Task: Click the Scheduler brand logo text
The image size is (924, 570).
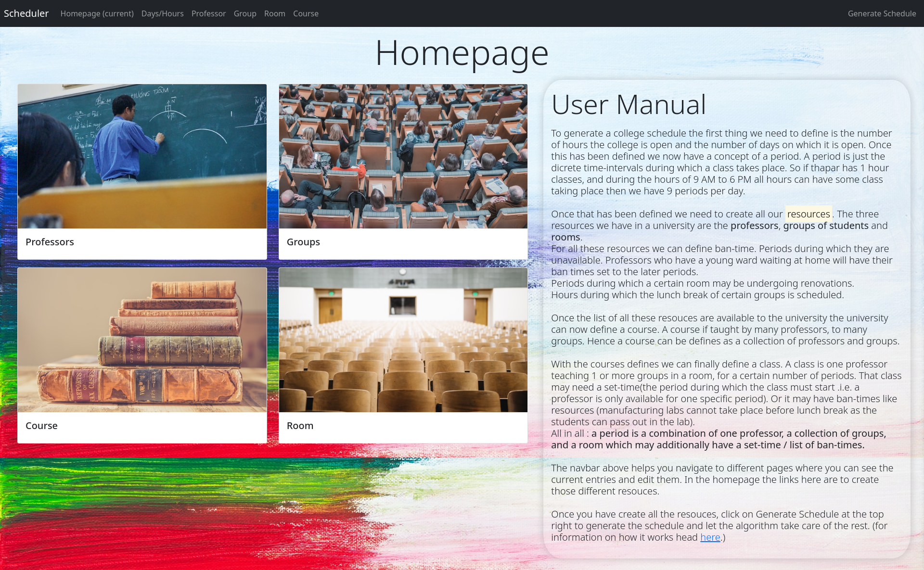Action: point(26,13)
